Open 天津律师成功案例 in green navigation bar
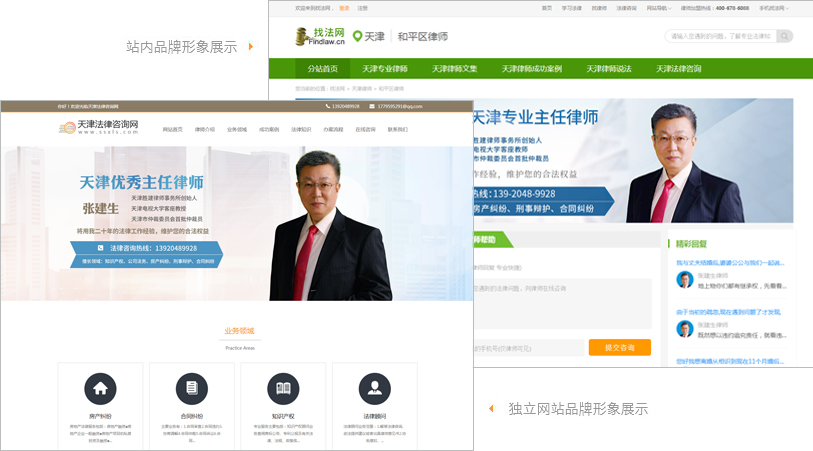Viewport: 813px width, 451px height. [532, 68]
